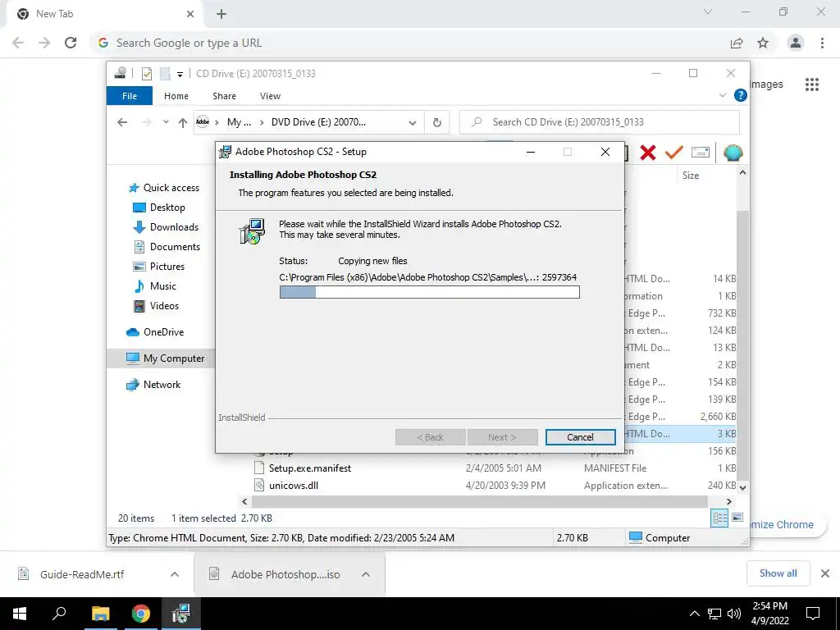Click the New folder icon in title bar
Screen dimensions: 840x630
click(x=165, y=73)
